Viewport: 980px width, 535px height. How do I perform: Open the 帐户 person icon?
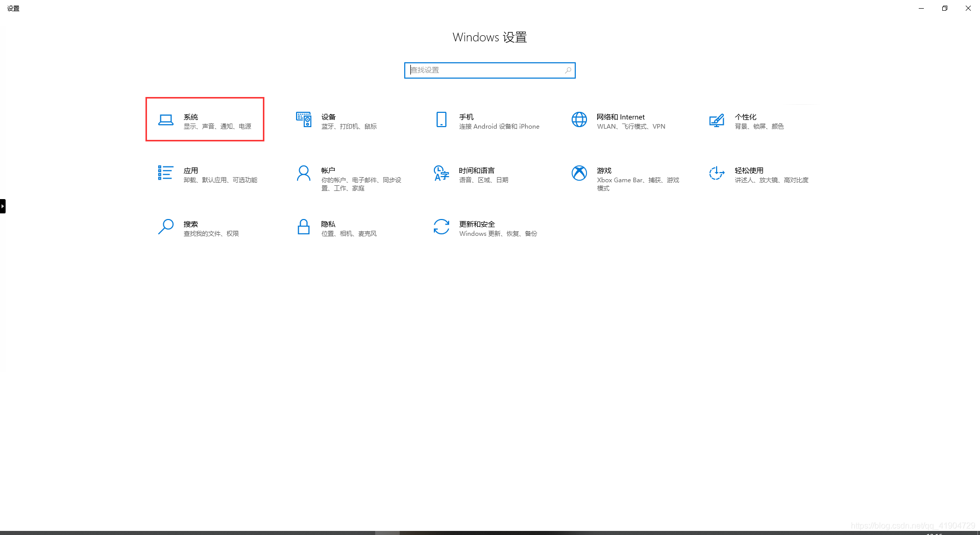304,174
